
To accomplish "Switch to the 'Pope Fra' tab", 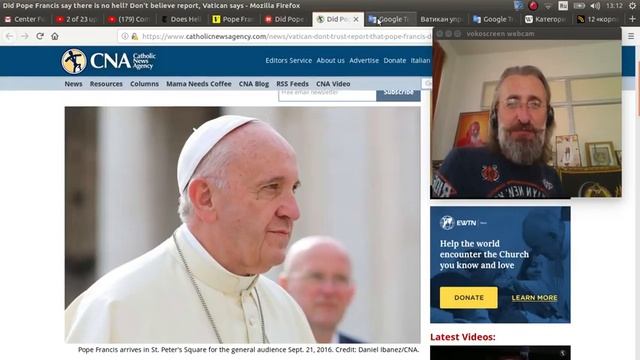I will [234, 19].
